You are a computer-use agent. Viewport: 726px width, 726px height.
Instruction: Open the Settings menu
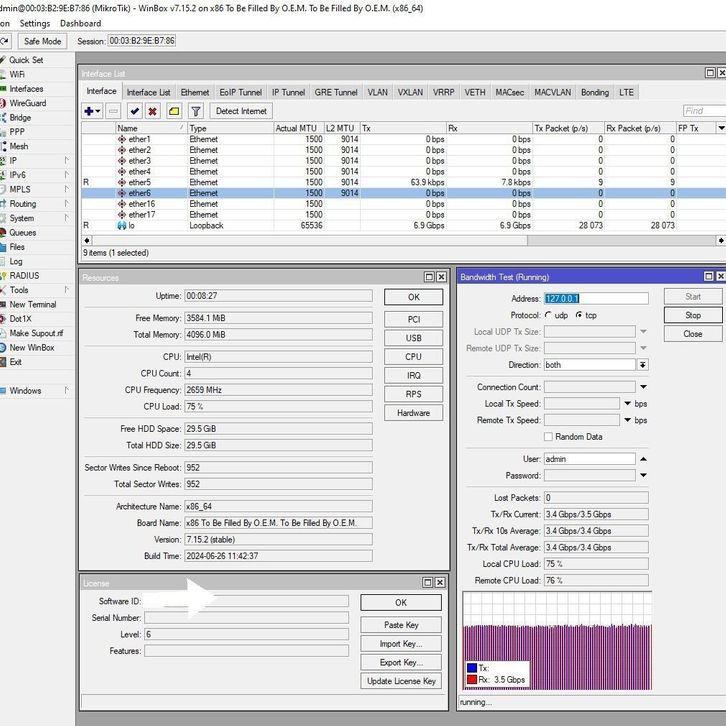pyautogui.click(x=35, y=23)
